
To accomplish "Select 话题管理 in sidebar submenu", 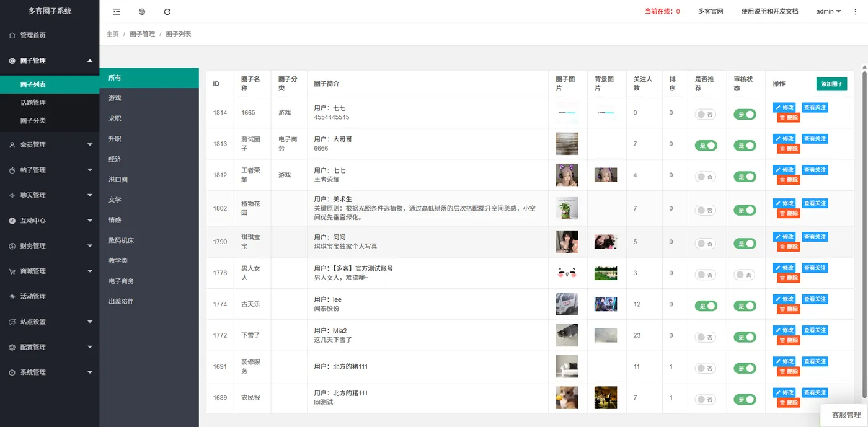I will tap(50, 103).
